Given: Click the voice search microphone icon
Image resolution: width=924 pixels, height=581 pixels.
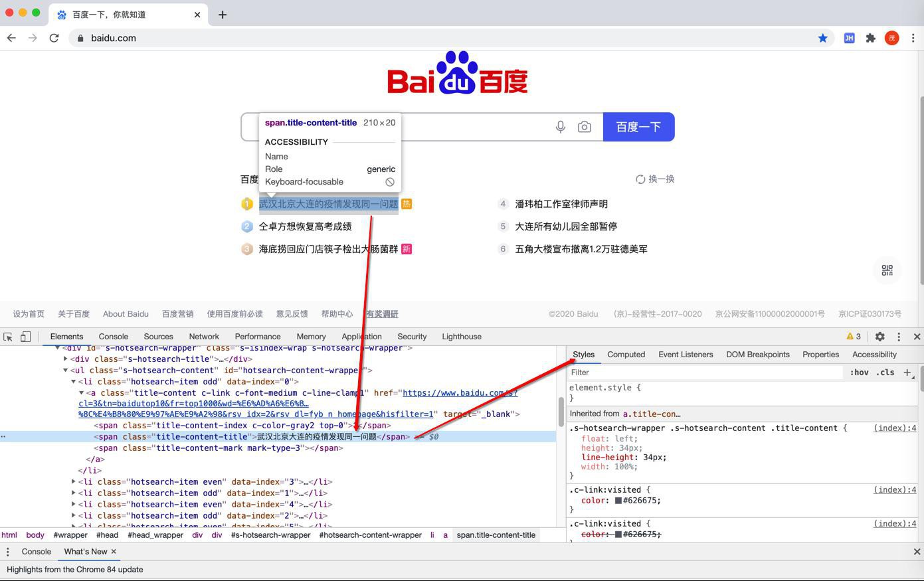Looking at the screenshot, I should pyautogui.click(x=561, y=127).
